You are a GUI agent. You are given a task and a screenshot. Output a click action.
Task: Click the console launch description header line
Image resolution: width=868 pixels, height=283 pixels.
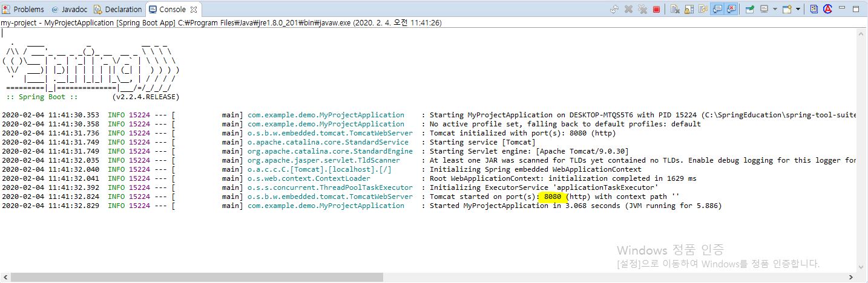point(221,23)
